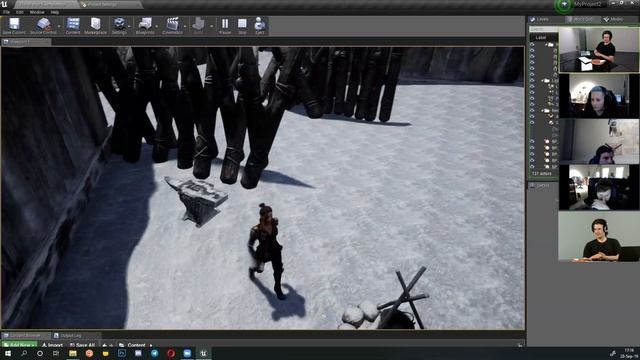This screenshot has height=360, width=640.
Task: Open the Source Control dropdown arrow
Action: 59,26
